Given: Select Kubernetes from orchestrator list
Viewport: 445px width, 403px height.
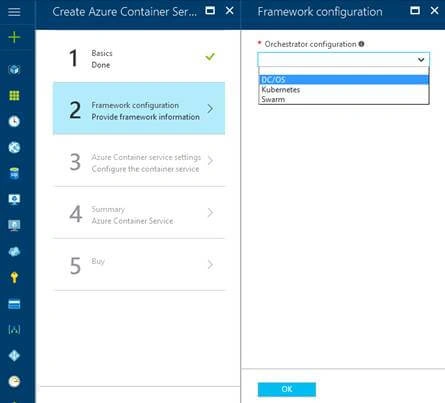Looking at the screenshot, I should click(x=344, y=90).
